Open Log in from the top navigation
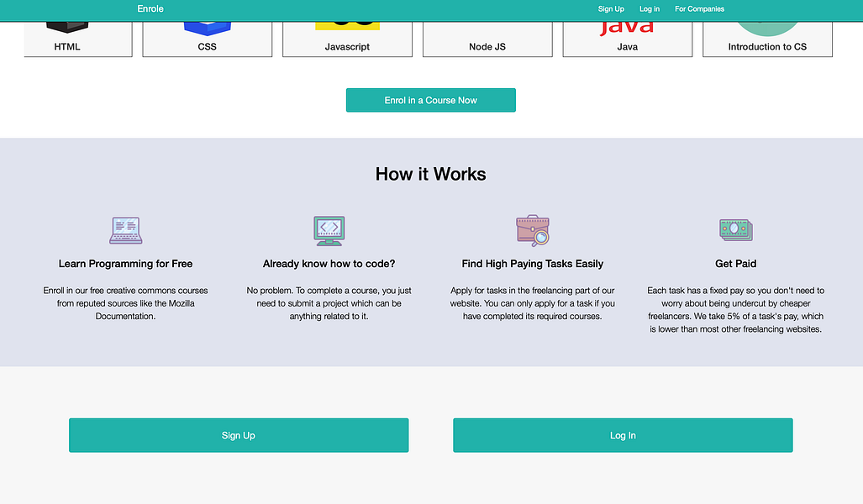Viewport: 863px width, 504px height. (650, 8)
